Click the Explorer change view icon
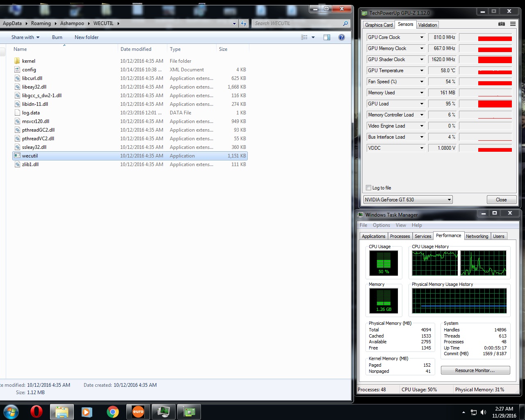The height and width of the screenshot is (420, 525). (304, 37)
